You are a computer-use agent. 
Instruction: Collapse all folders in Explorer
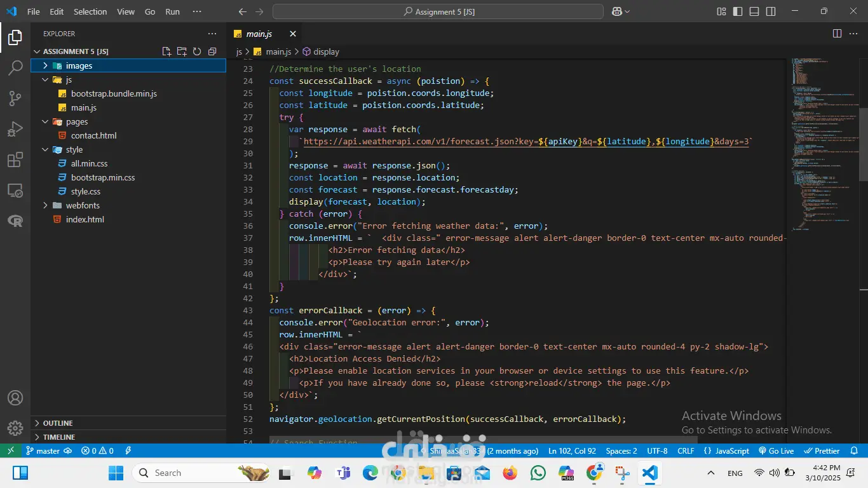pyautogui.click(x=212, y=51)
